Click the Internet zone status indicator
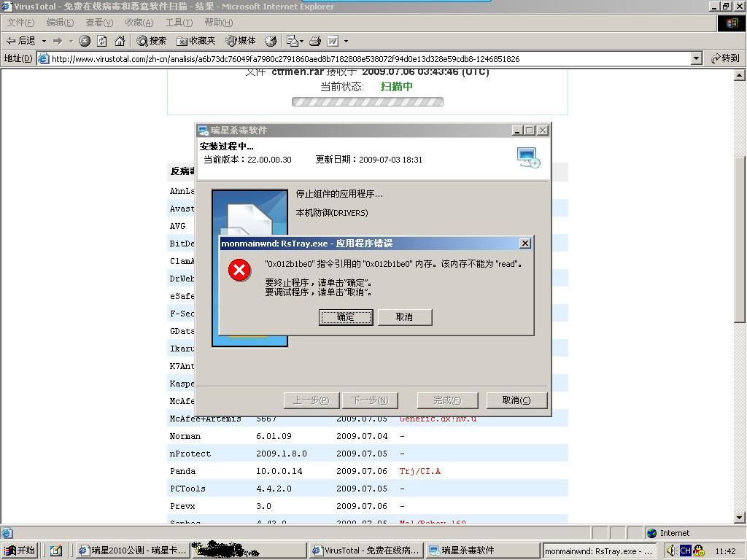 pyautogui.click(x=668, y=533)
